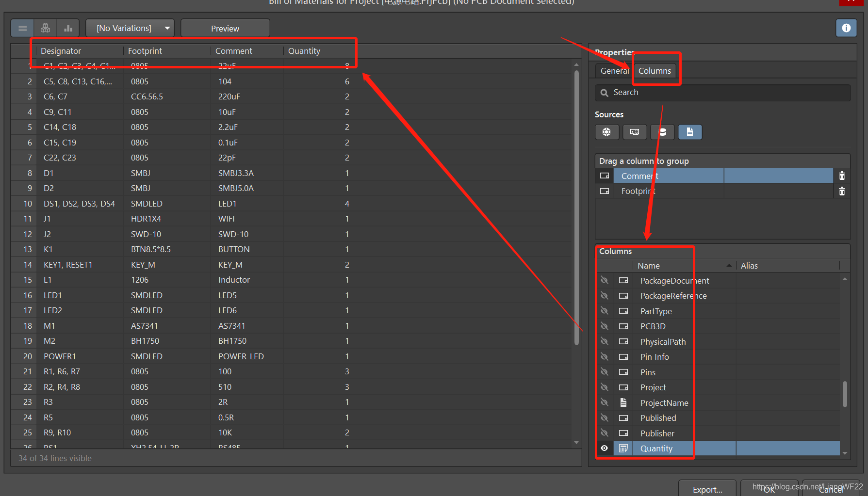Click the Columns list vertical scrollbar thumb
Image resolution: width=868 pixels, height=496 pixels.
coord(845,394)
